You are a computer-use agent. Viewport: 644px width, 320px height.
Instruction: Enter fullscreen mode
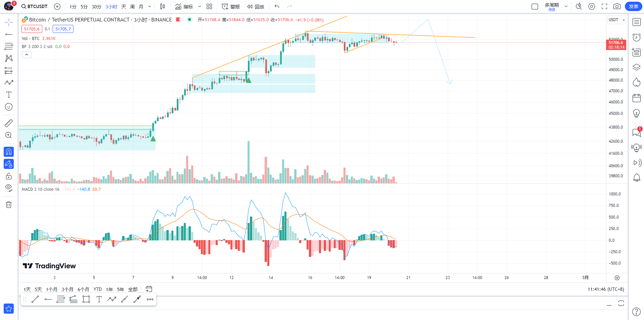[604, 6]
